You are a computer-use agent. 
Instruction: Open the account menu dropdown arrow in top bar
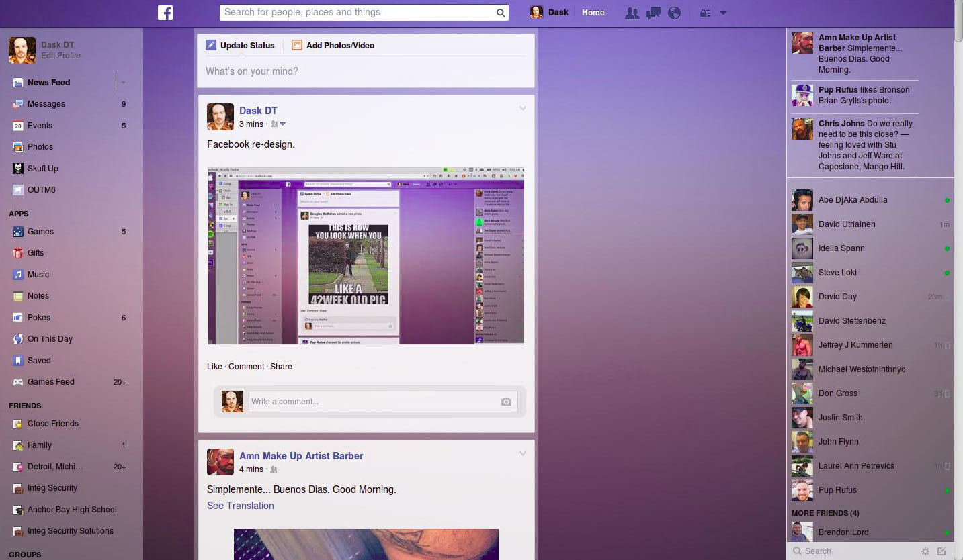[723, 13]
